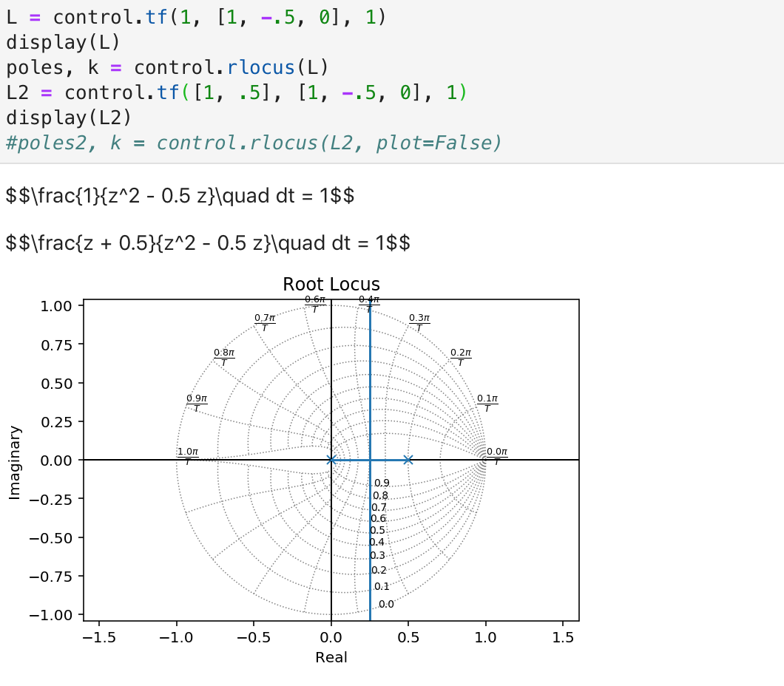Viewport: 784px width, 686px height.
Task: Click the '0.8π/T' frequency label
Action: pos(224,357)
